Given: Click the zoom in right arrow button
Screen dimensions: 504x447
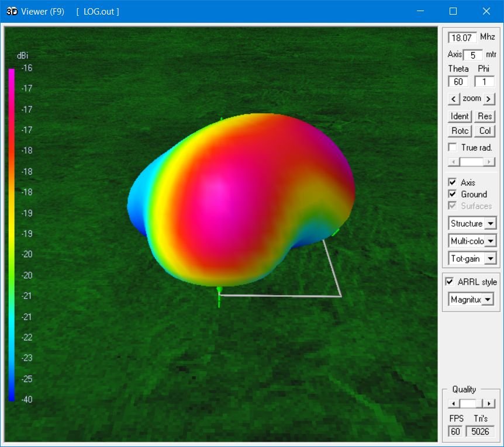Looking at the screenshot, I should pyautogui.click(x=489, y=99).
